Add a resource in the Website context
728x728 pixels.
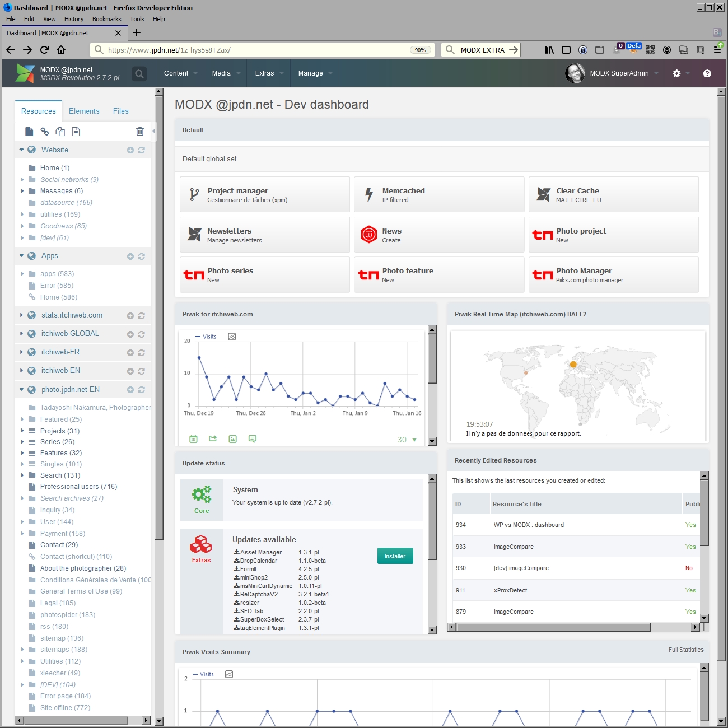click(130, 150)
